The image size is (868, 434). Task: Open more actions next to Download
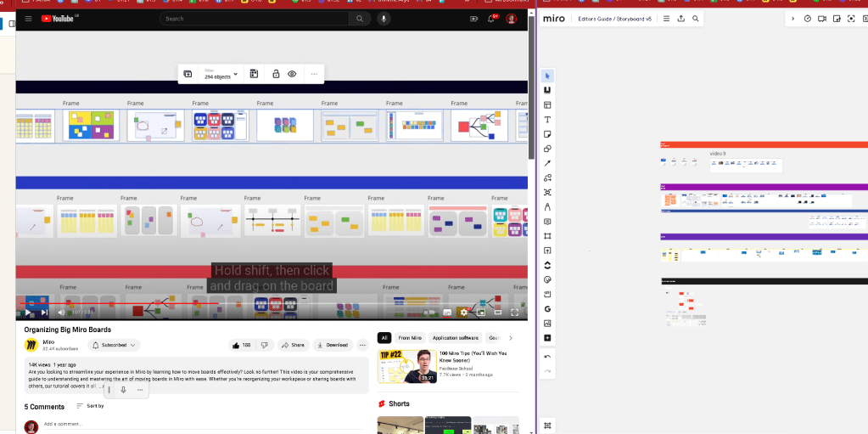click(362, 345)
